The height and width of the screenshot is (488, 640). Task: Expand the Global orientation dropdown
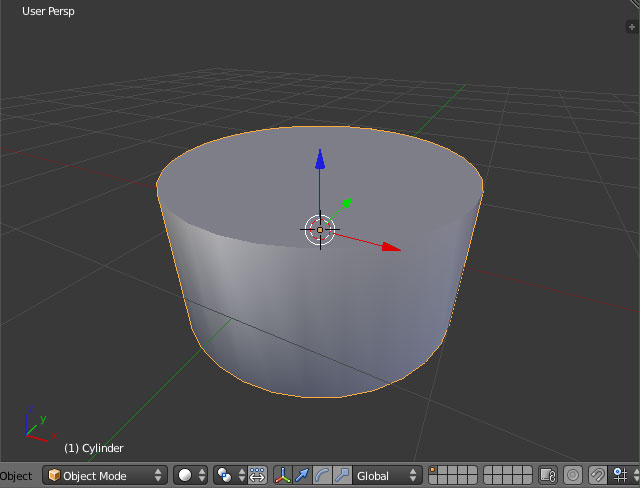(388, 476)
